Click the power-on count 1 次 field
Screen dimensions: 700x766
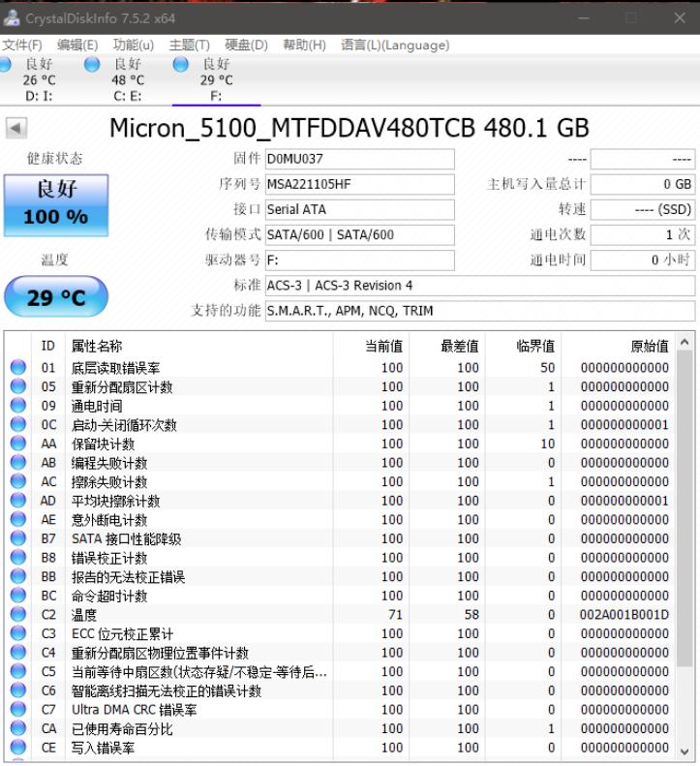click(642, 235)
